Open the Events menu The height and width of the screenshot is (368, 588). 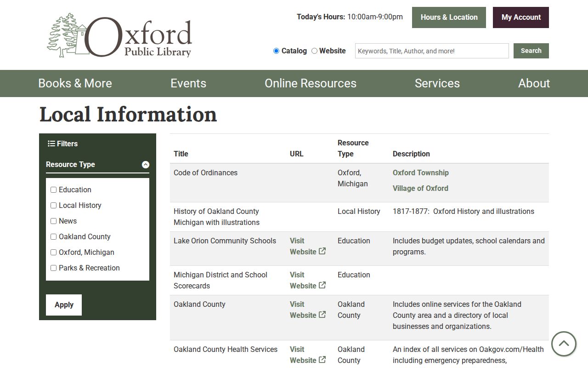point(188,83)
